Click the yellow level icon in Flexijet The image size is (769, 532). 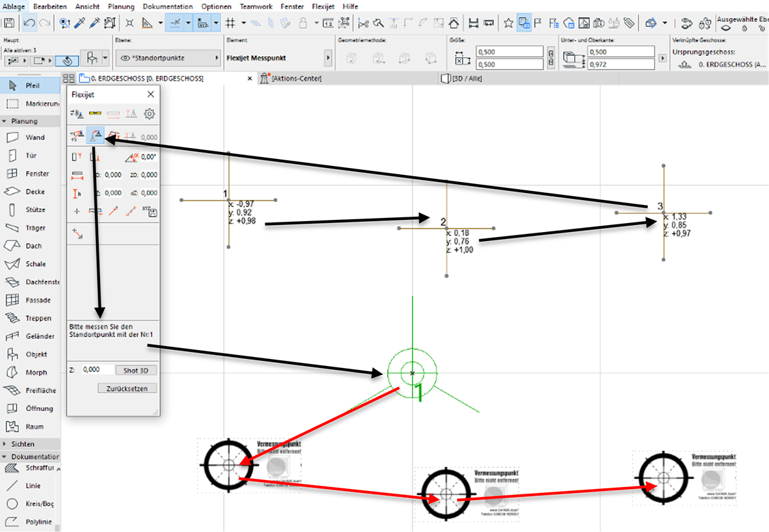coord(95,114)
